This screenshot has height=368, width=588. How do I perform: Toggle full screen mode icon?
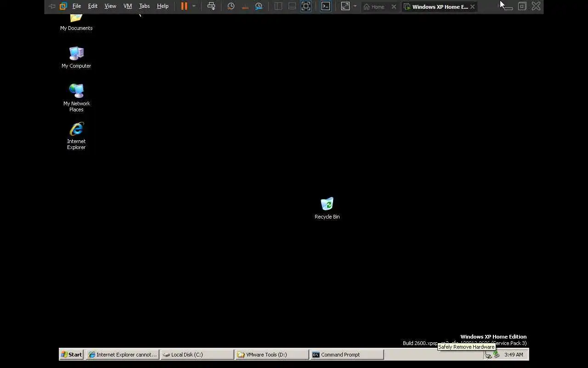(x=306, y=6)
